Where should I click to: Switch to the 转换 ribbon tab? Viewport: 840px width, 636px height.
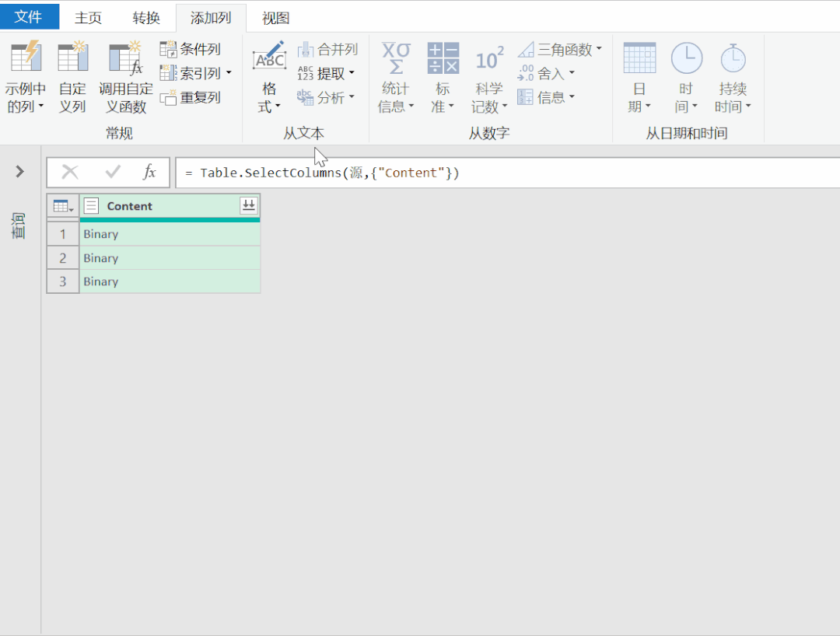click(146, 18)
